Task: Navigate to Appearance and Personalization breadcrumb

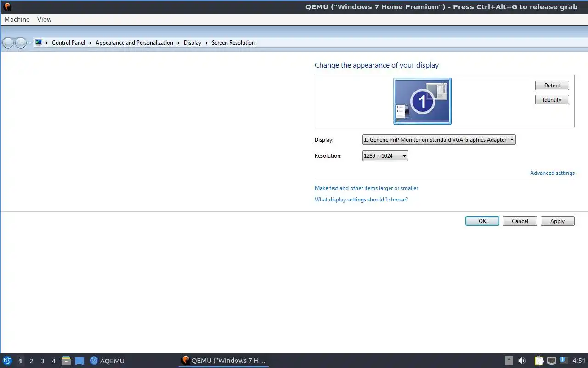Action: (134, 43)
